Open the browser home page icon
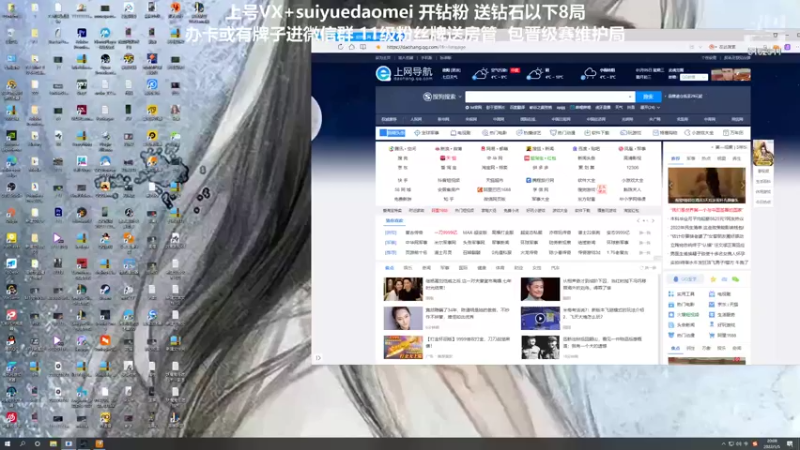800x450 pixels. pyautogui.click(x=352, y=47)
